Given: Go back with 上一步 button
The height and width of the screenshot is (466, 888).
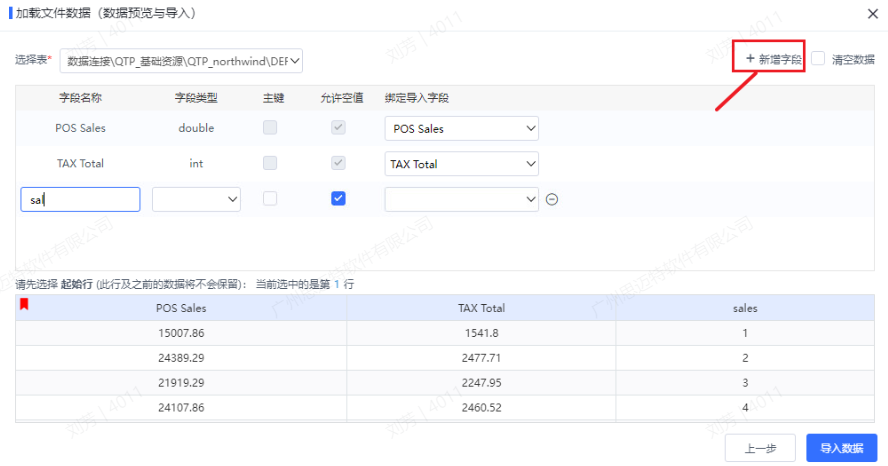Looking at the screenshot, I should [x=760, y=448].
